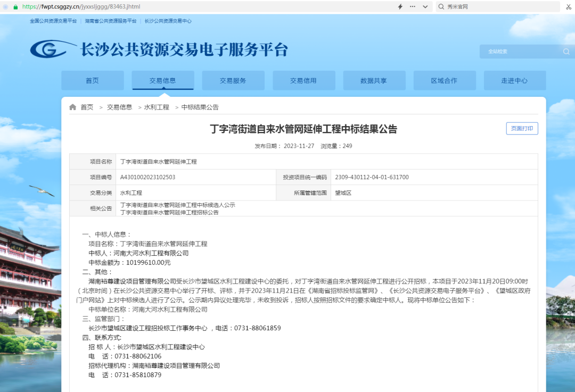Click the scissors screenshot icon
Screen dimensions: 575x392
click(x=569, y=6)
